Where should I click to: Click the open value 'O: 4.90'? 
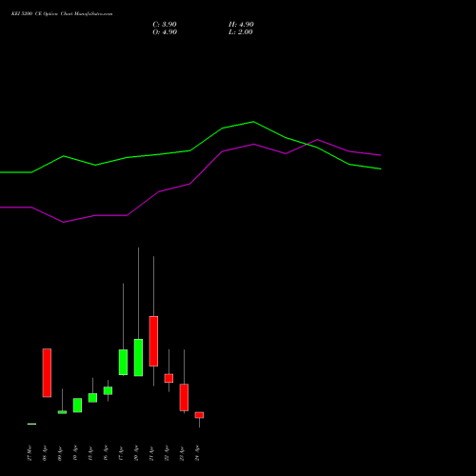click(165, 32)
